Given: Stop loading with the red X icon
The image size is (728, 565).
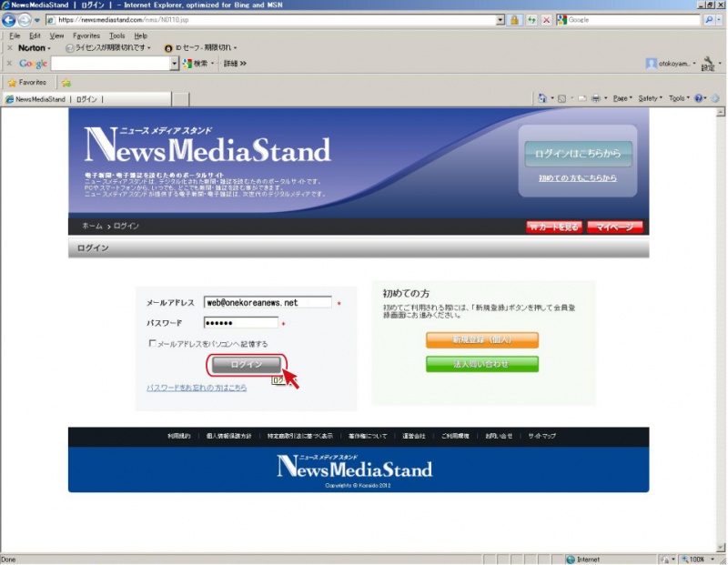Looking at the screenshot, I should pos(547,20).
